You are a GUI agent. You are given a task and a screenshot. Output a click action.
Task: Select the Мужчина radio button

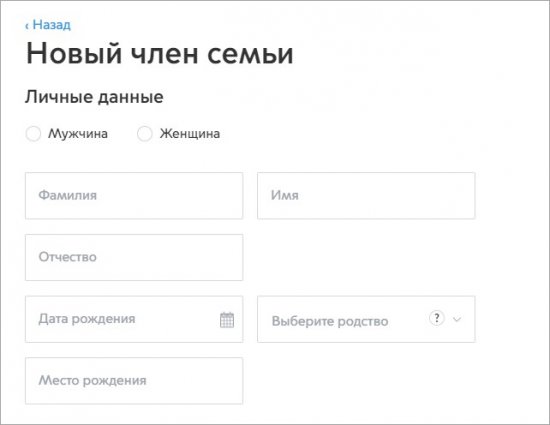coord(33,134)
